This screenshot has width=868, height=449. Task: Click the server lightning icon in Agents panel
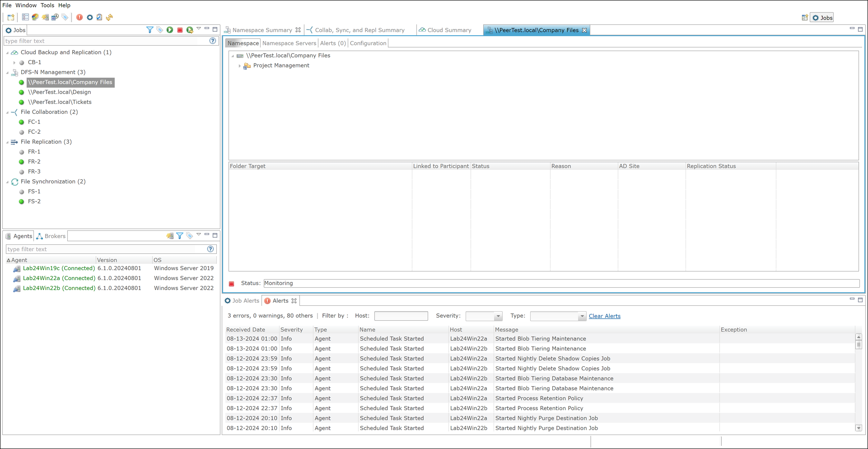click(x=170, y=236)
